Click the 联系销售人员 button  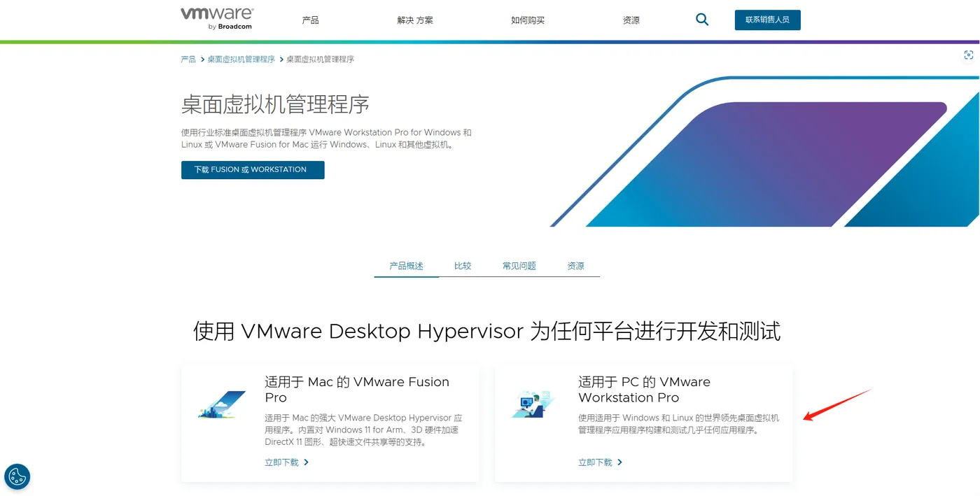[767, 20]
